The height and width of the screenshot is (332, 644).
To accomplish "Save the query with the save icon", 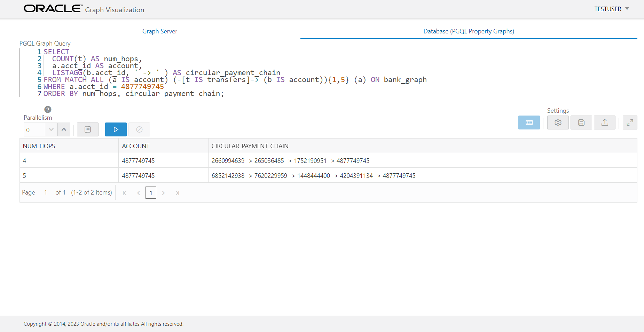I will [581, 122].
